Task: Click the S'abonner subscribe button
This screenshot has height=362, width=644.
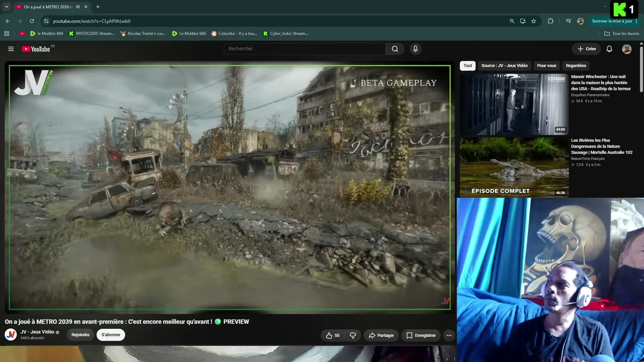Action: point(111,335)
